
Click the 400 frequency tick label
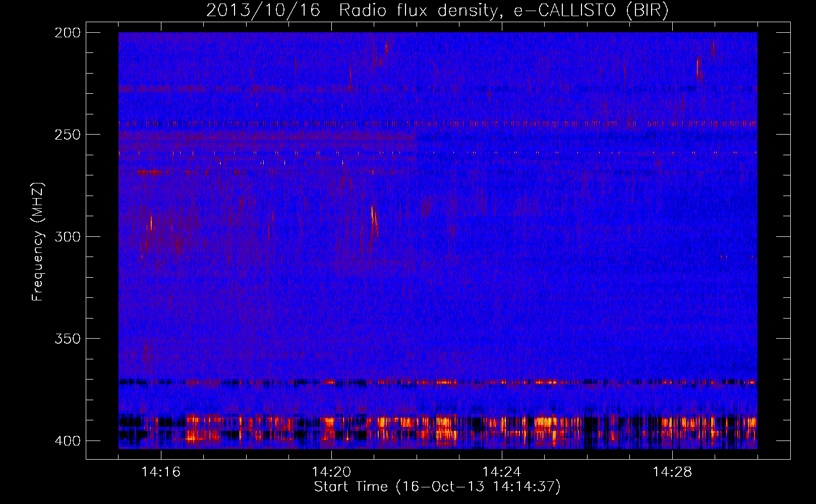click(67, 440)
